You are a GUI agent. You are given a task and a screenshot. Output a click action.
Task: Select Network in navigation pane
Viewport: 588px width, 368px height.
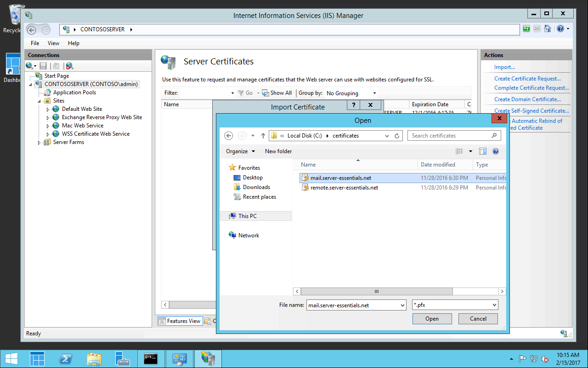pos(249,236)
